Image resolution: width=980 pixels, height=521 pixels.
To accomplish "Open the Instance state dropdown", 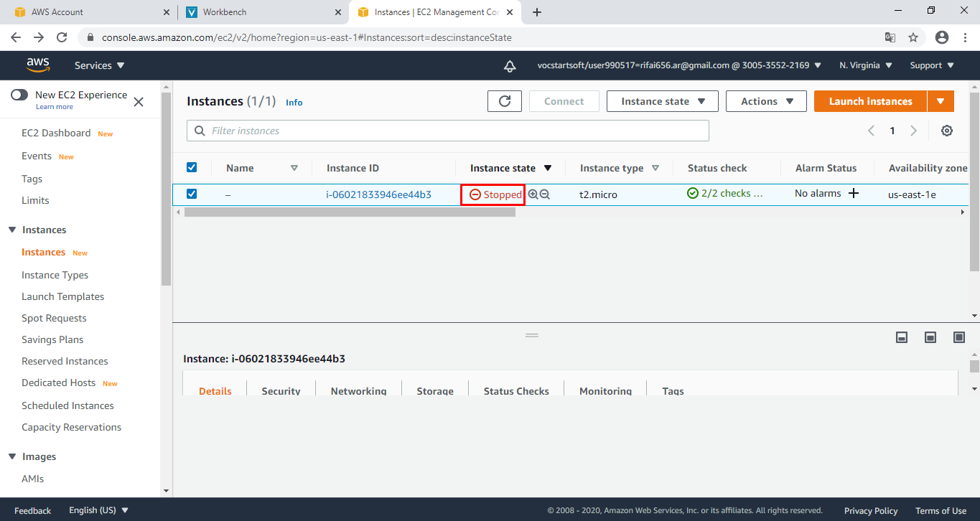I will pos(662,100).
